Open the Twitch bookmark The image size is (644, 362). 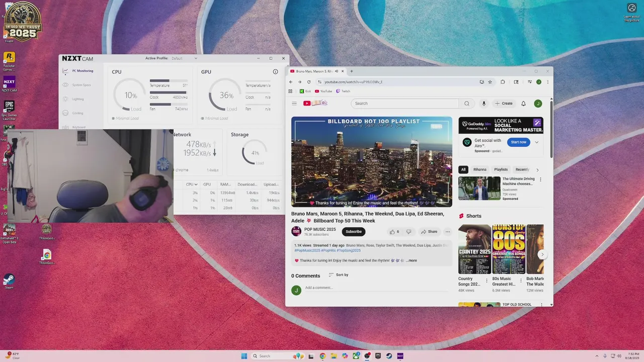[x=343, y=92]
